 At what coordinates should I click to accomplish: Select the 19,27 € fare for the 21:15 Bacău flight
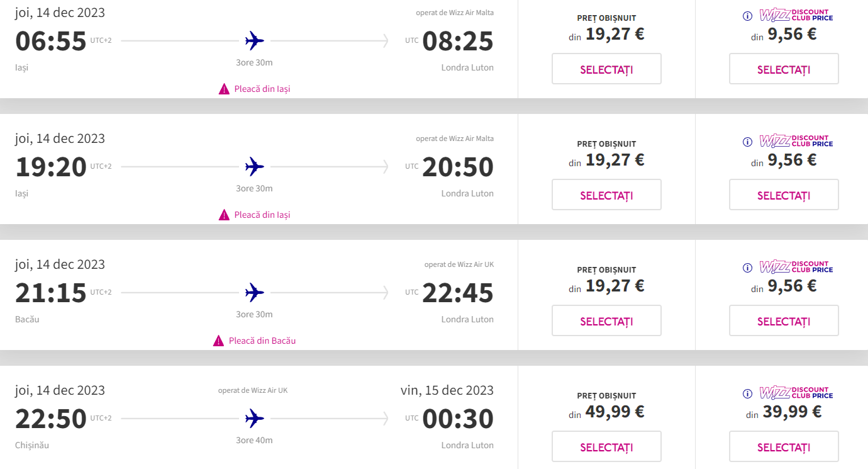point(606,320)
